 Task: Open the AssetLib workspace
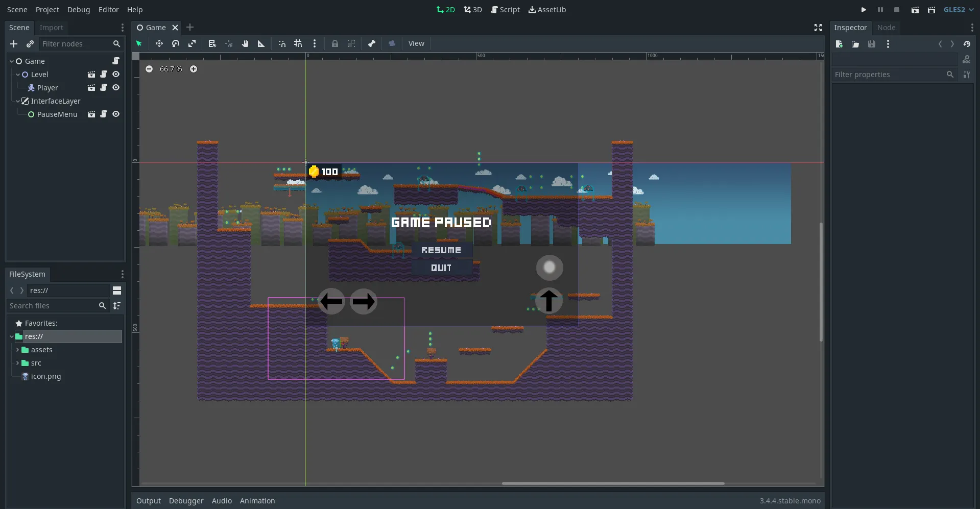(x=547, y=10)
